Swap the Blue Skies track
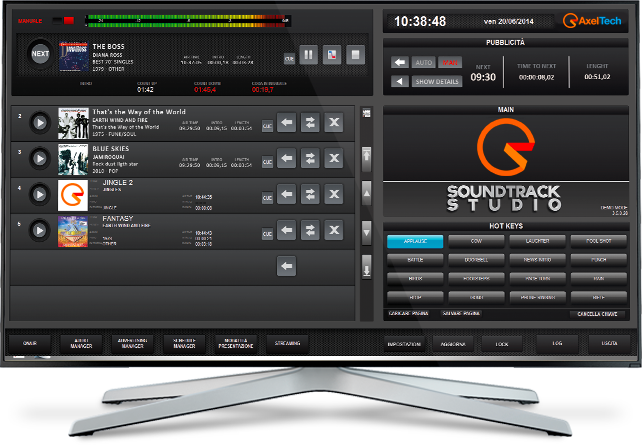642x445 pixels. coord(310,158)
